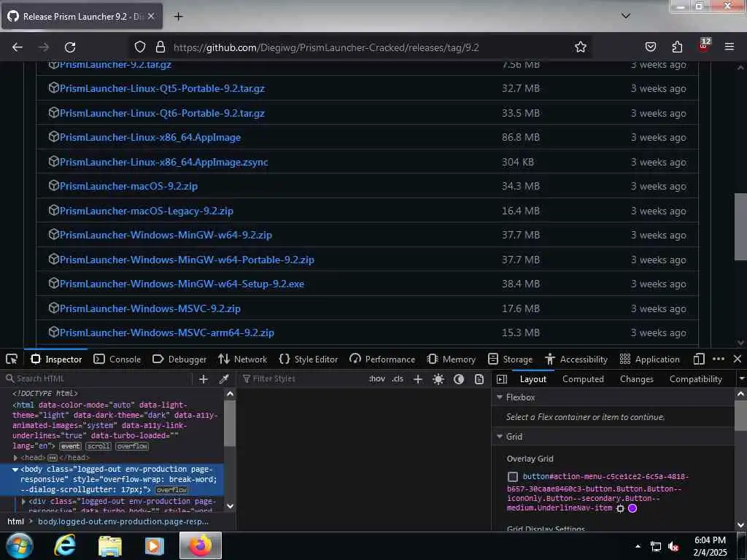Expand the head element node

click(16, 458)
